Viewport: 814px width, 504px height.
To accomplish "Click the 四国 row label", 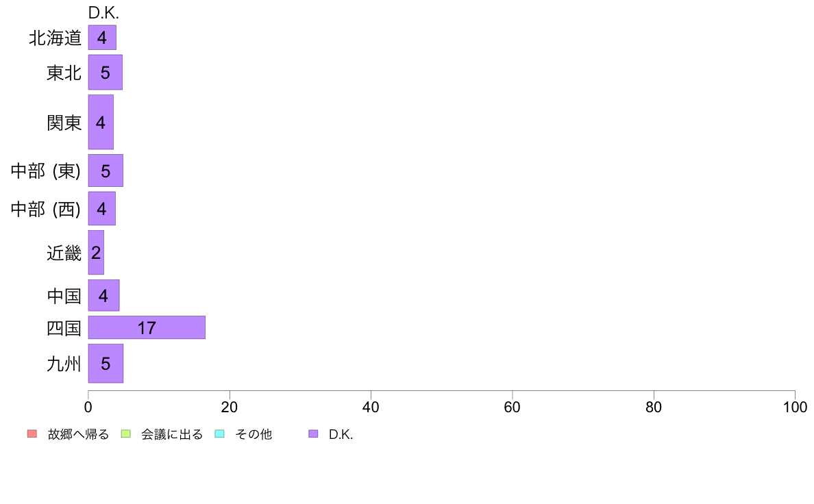I will point(64,328).
